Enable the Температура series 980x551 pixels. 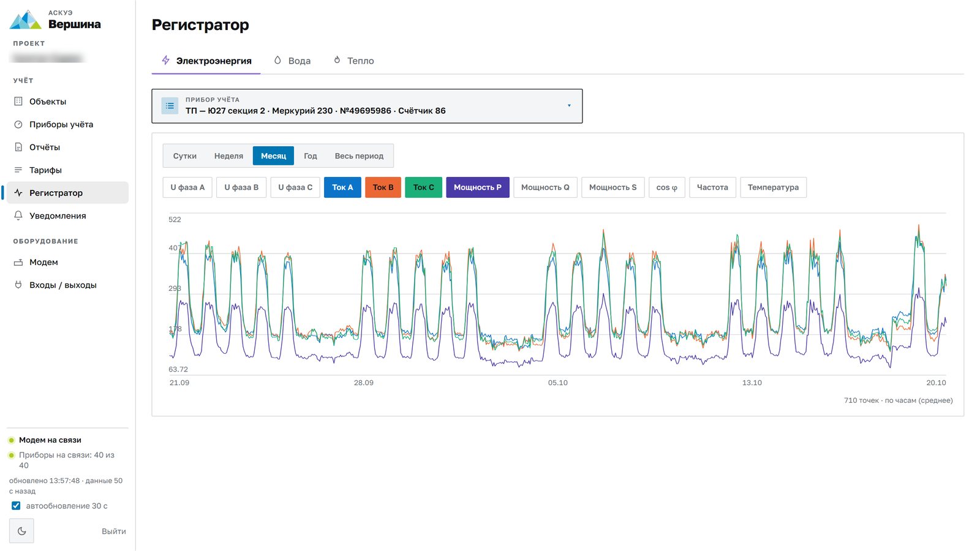(x=773, y=187)
